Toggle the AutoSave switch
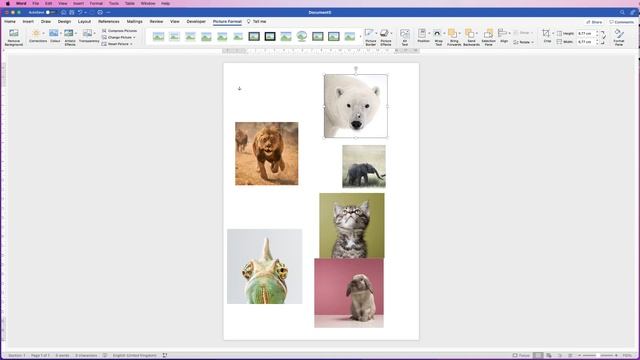 [50, 13]
